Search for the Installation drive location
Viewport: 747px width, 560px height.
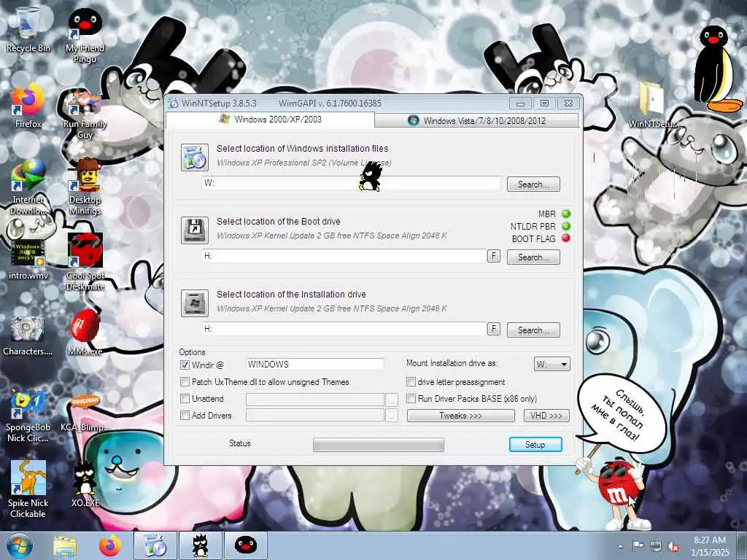(533, 330)
